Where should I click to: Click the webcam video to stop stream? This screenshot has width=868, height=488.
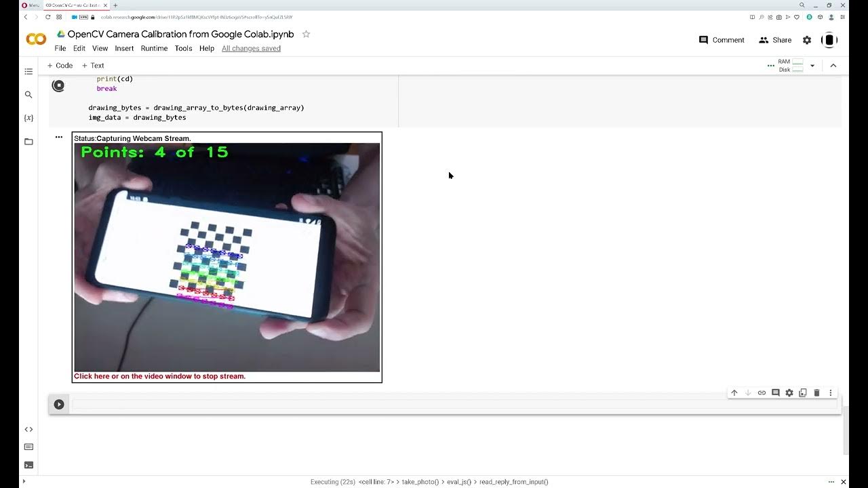pos(227,258)
